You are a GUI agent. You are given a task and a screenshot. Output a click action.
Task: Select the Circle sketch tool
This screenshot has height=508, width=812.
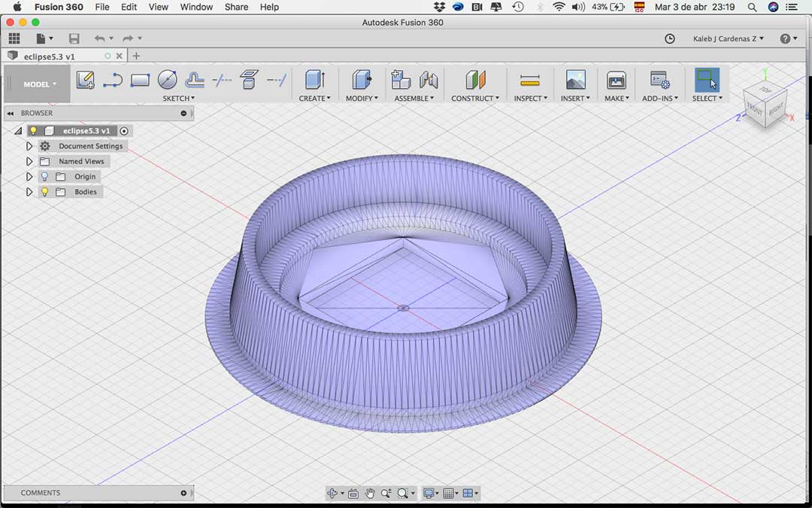167,80
